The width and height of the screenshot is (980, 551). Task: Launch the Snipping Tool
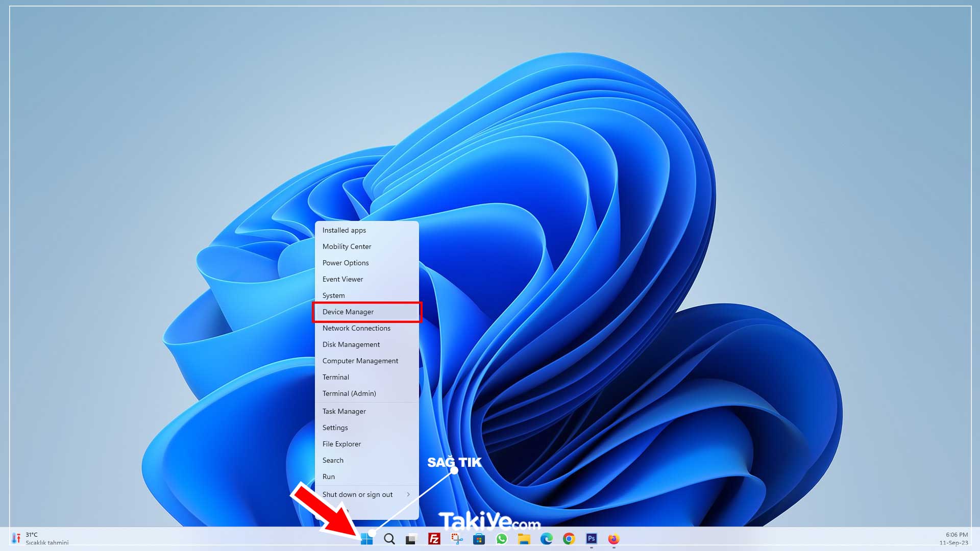(x=456, y=539)
